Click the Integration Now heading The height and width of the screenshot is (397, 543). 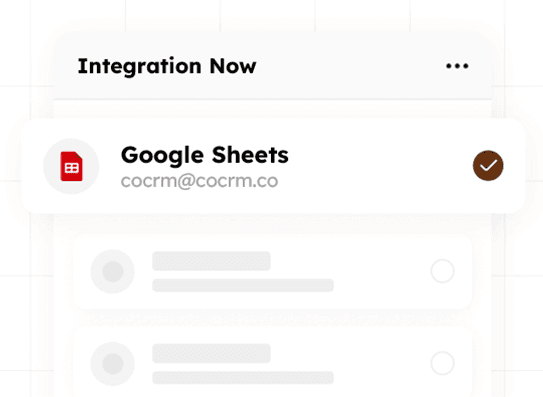click(x=167, y=66)
